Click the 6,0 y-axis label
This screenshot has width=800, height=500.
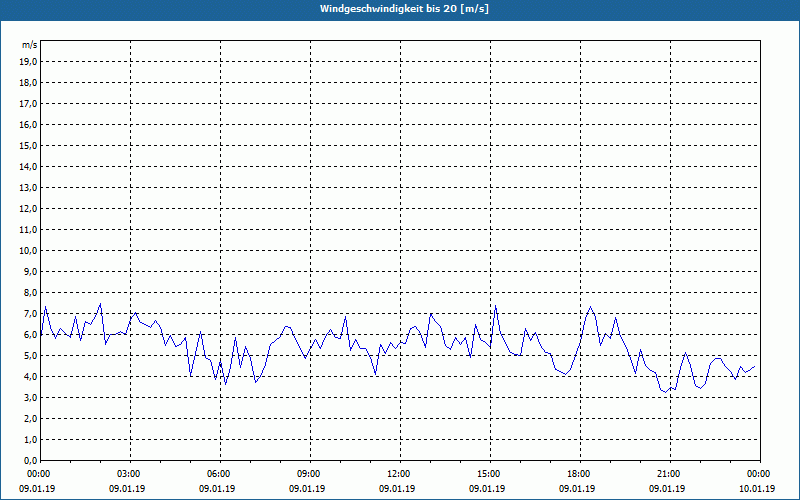pyautogui.click(x=30, y=335)
